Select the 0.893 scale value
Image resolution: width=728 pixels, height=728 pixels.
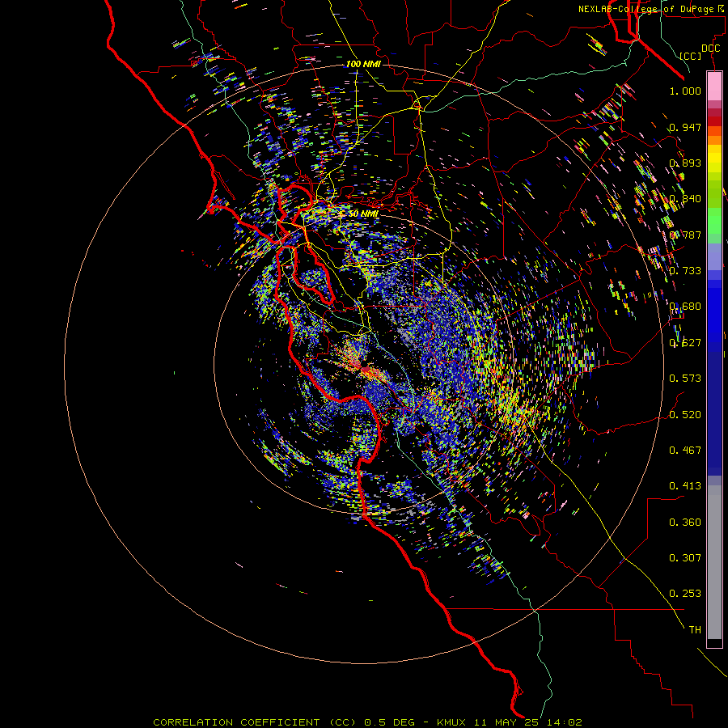(685, 163)
